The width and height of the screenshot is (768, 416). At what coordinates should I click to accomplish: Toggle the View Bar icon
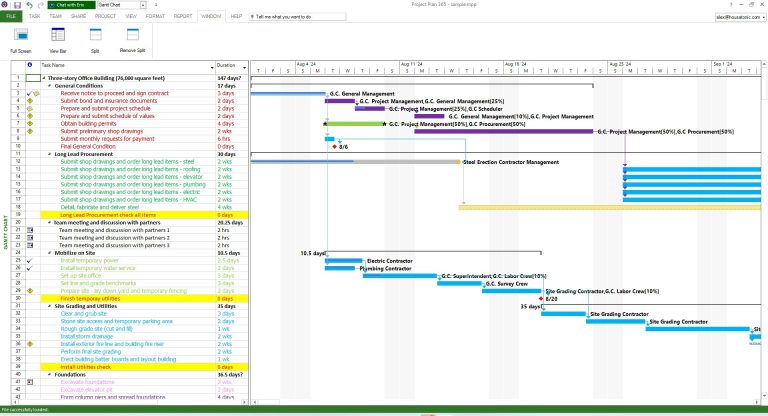pyautogui.click(x=58, y=35)
